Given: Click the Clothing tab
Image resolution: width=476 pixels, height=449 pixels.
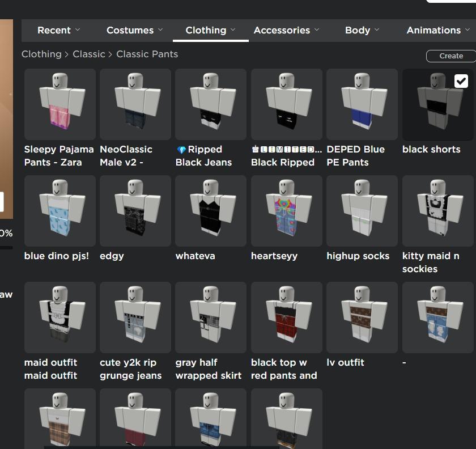Looking at the screenshot, I should 210,30.
